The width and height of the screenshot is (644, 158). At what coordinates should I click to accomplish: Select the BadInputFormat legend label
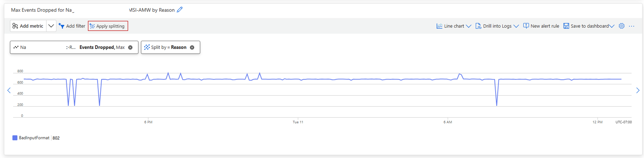[34, 138]
